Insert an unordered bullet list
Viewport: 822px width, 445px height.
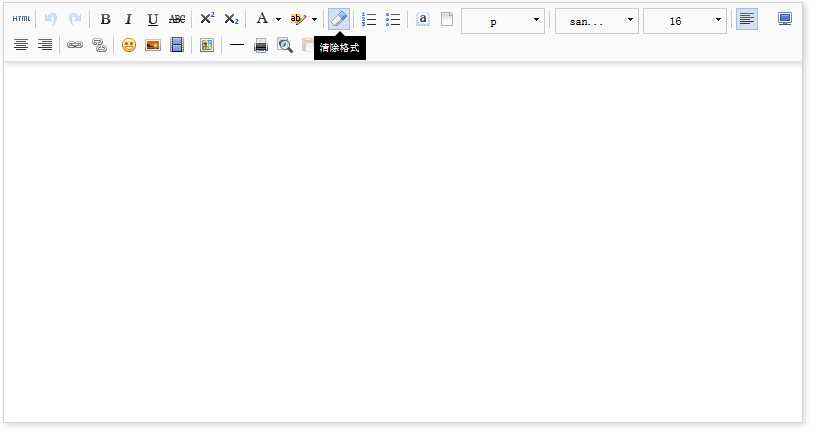click(393, 19)
